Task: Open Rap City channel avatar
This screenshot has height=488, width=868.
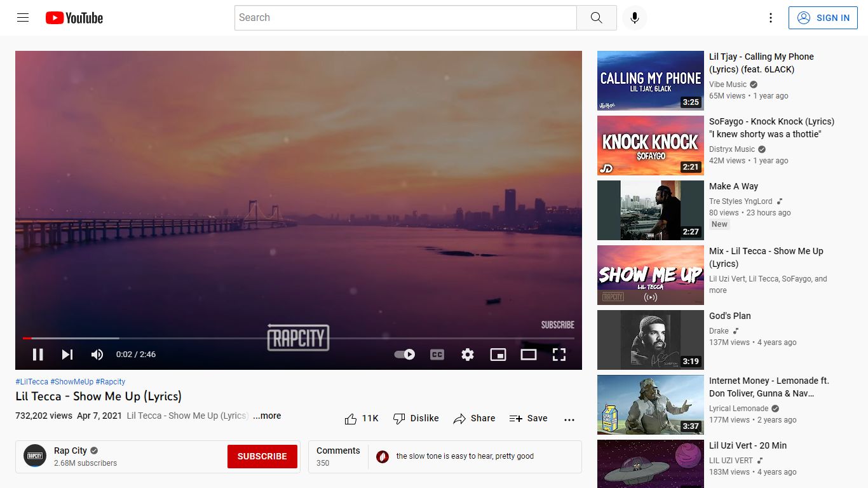Action: (35, 456)
